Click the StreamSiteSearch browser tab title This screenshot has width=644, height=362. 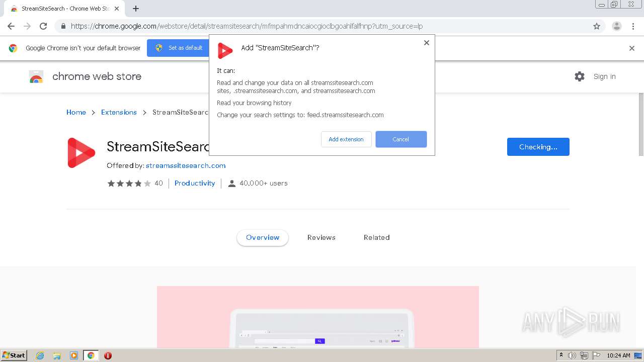(65, 9)
